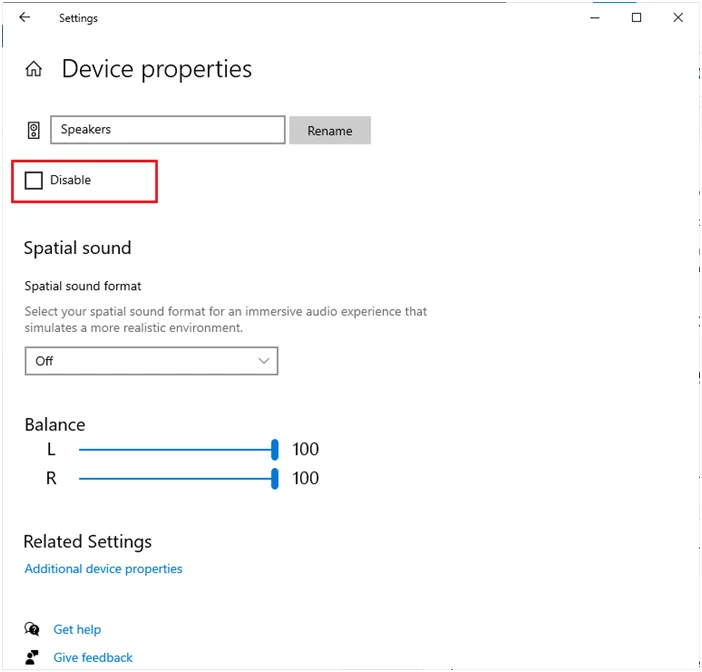
Task: Open Additional device properties link
Action: (103, 569)
